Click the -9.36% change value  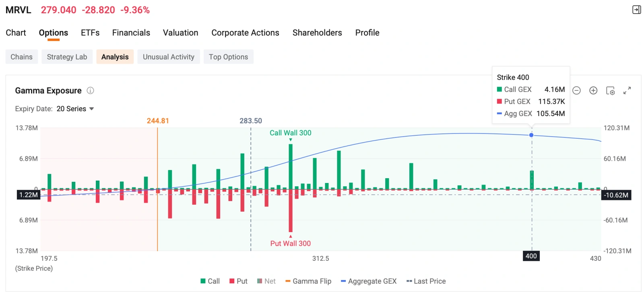[135, 10]
